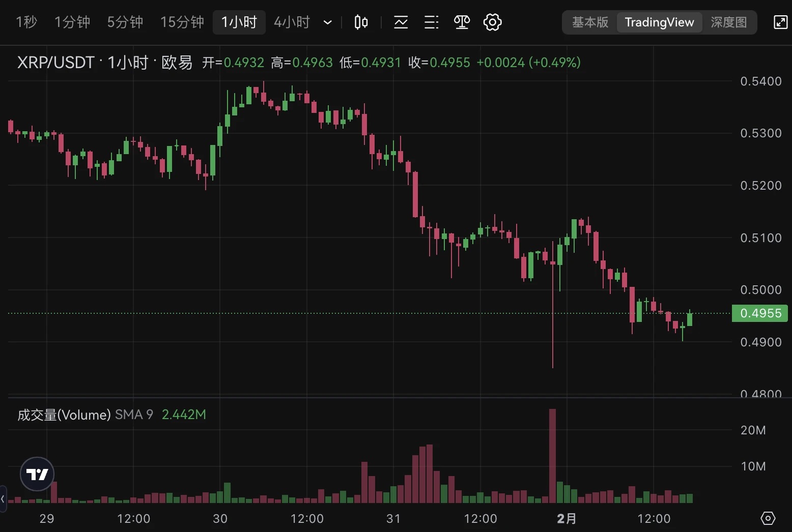This screenshot has height=532, width=792.
Task: Switch chart mode to 基本版
Action: 589,22
